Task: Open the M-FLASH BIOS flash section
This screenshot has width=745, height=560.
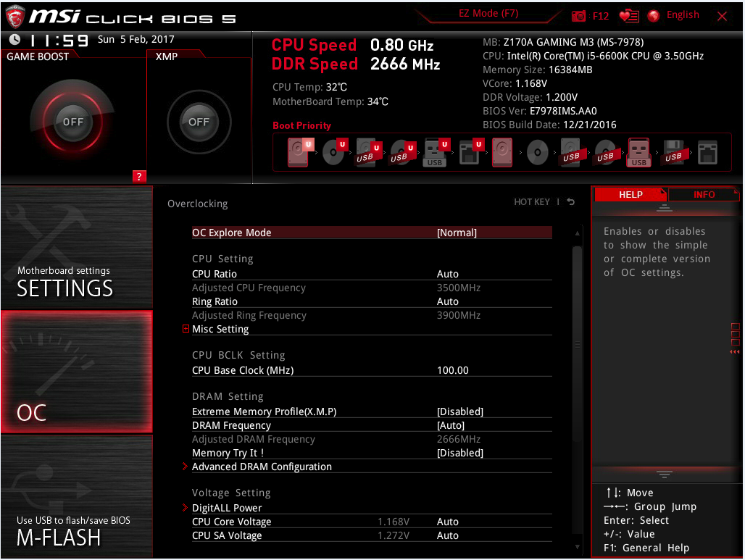Action: 77,496
